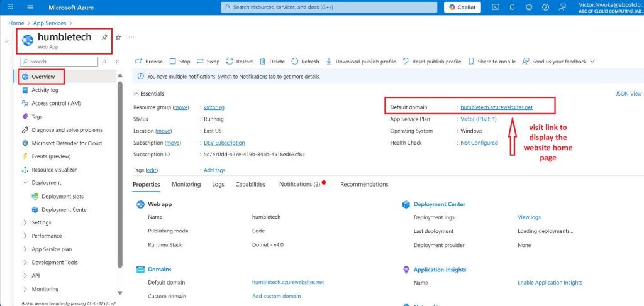Expand the Monitoring sidebar group
Screen dimensions: 644x306
(25, 289)
